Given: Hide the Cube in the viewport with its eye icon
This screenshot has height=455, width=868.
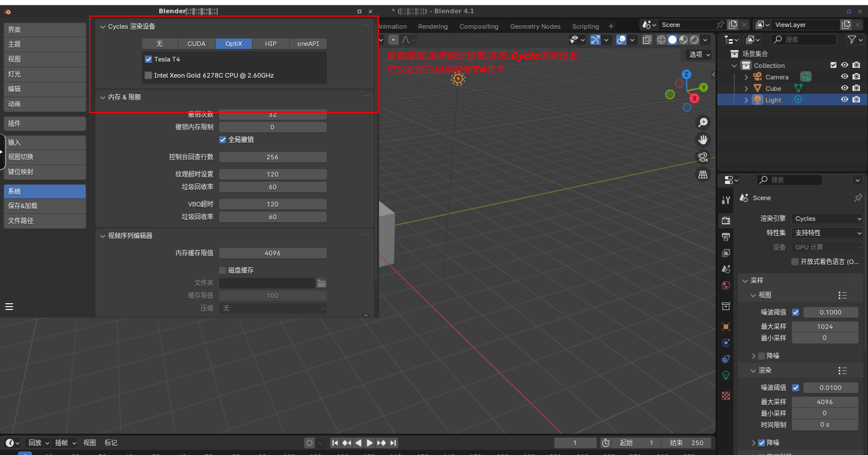Looking at the screenshot, I should pos(844,88).
